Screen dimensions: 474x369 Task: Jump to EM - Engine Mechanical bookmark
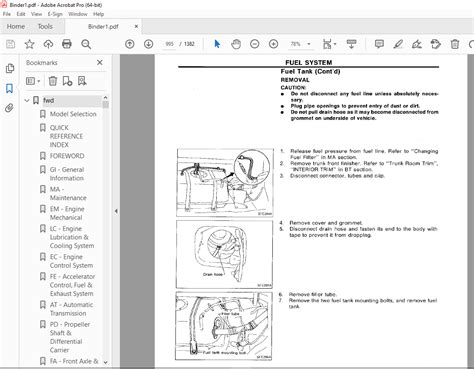tap(67, 213)
